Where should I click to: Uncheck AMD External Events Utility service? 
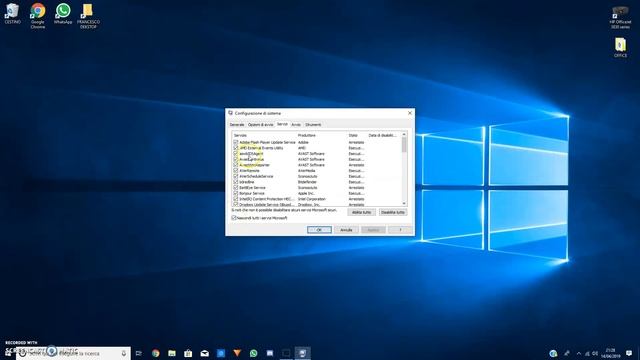pos(236,148)
